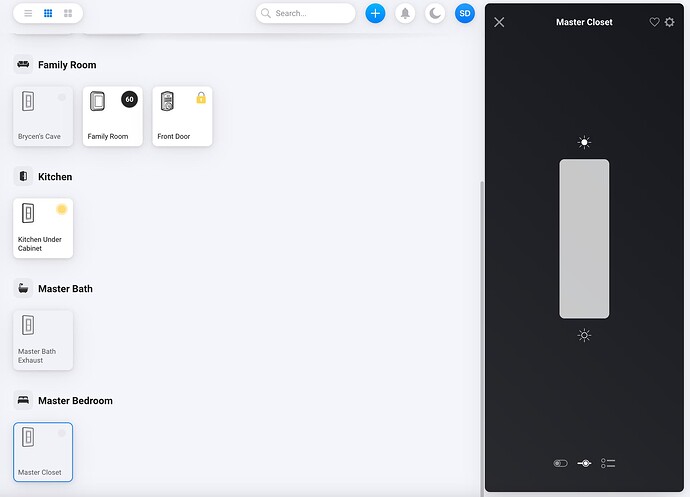Set brightness to maximum sun icon

(584, 142)
